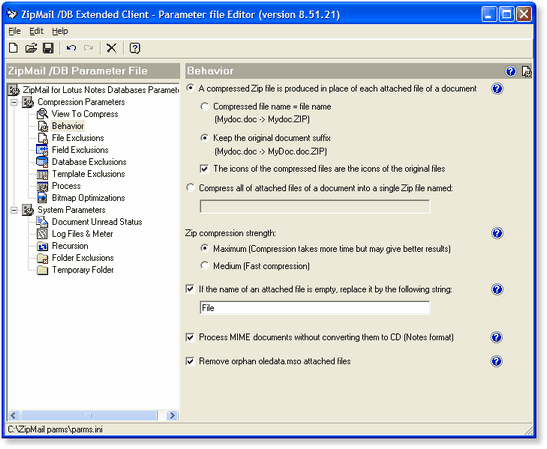This screenshot has width=547, height=449.
Task: Click the tree horizontal scrollbar right arrow
Action: tap(172, 415)
